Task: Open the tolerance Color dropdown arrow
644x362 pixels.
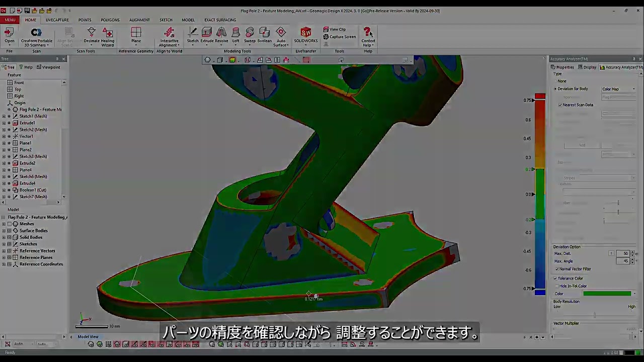Action: coord(634,294)
